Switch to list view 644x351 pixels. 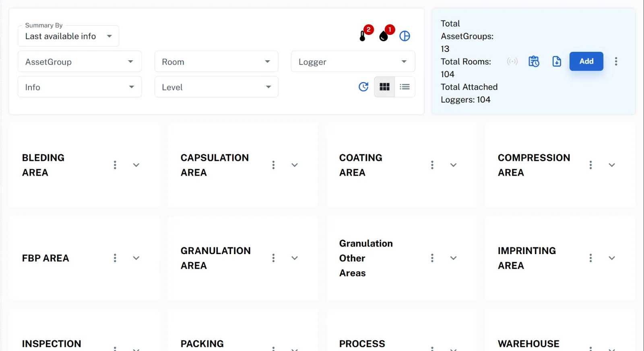pos(405,87)
